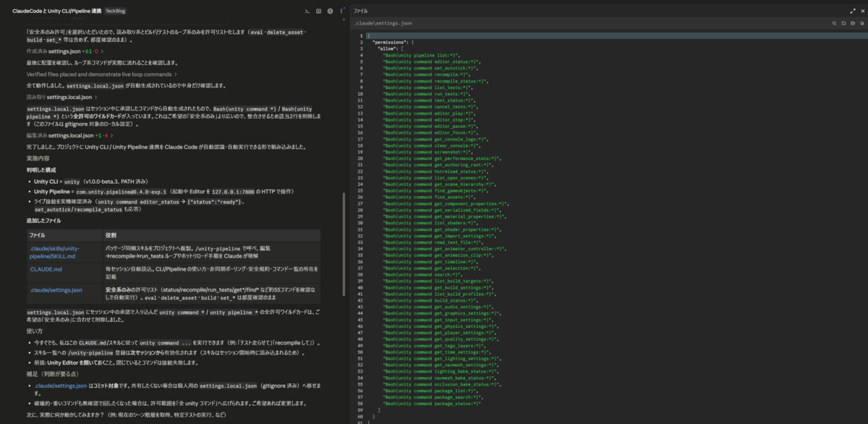868x424 pixels.
Task: Click the open-folder icon in file header
Action: (853, 23)
